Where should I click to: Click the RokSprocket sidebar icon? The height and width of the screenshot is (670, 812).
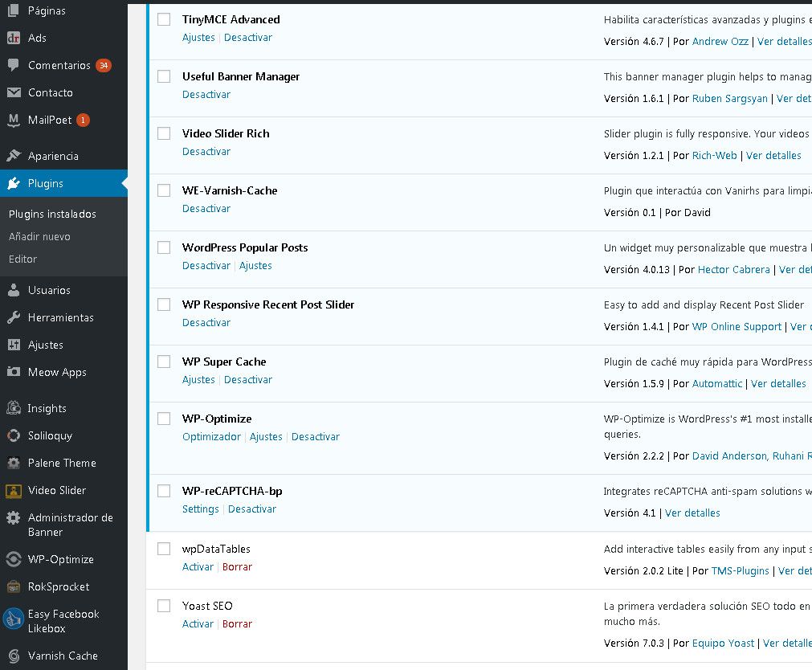14,587
